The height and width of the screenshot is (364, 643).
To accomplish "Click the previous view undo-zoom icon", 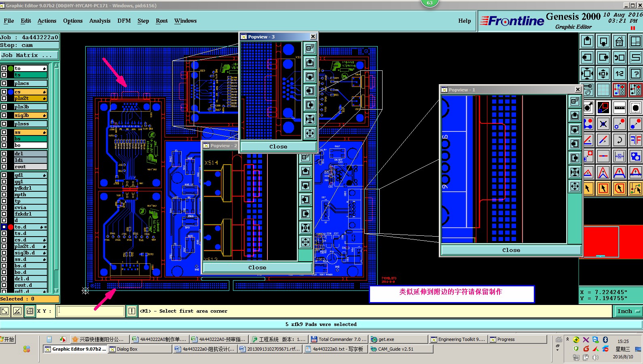I will [620, 57].
